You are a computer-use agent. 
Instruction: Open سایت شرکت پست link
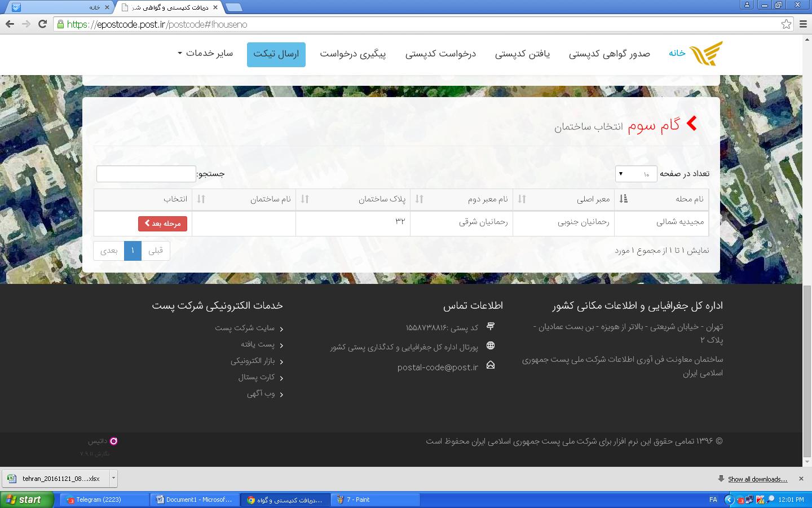point(245,328)
